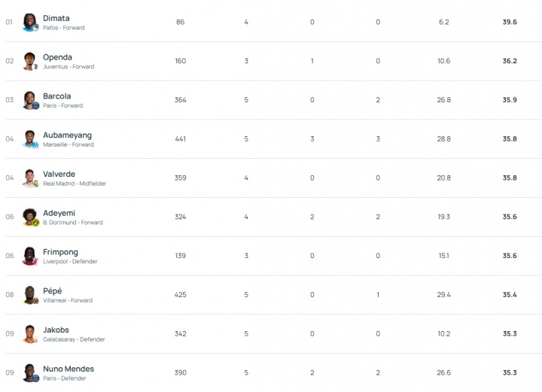The image size is (542, 392).
Task: Open the Aubameyang player name link
Action: [67, 135]
